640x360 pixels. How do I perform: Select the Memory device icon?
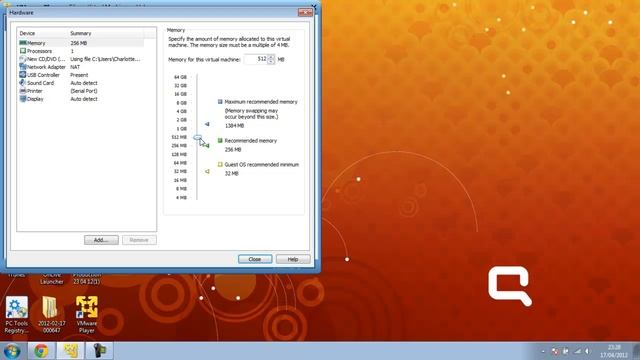pos(23,43)
